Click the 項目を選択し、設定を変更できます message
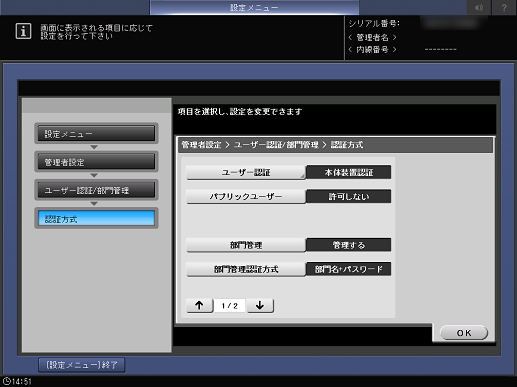This screenshot has height=387, width=517. pyautogui.click(x=240, y=112)
